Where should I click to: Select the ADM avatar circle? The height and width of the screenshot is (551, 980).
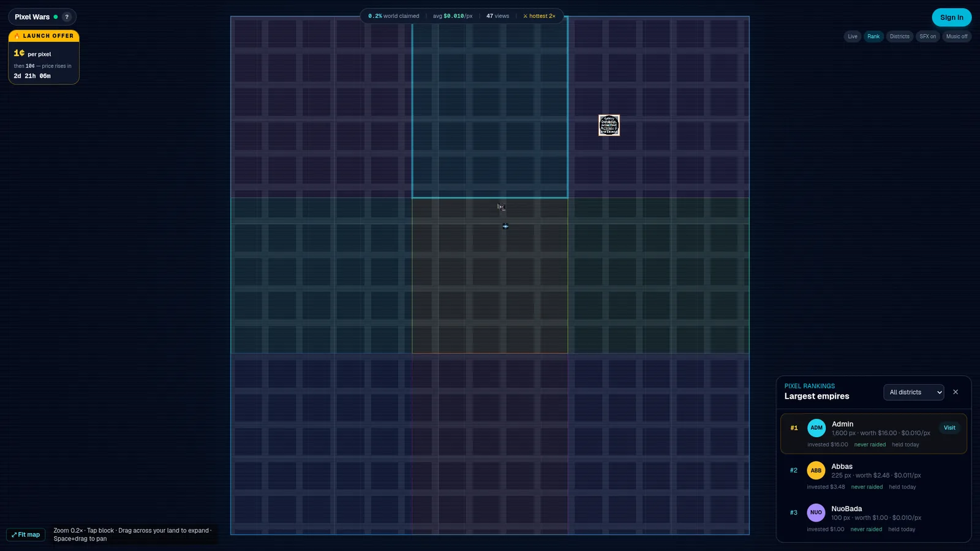816,428
